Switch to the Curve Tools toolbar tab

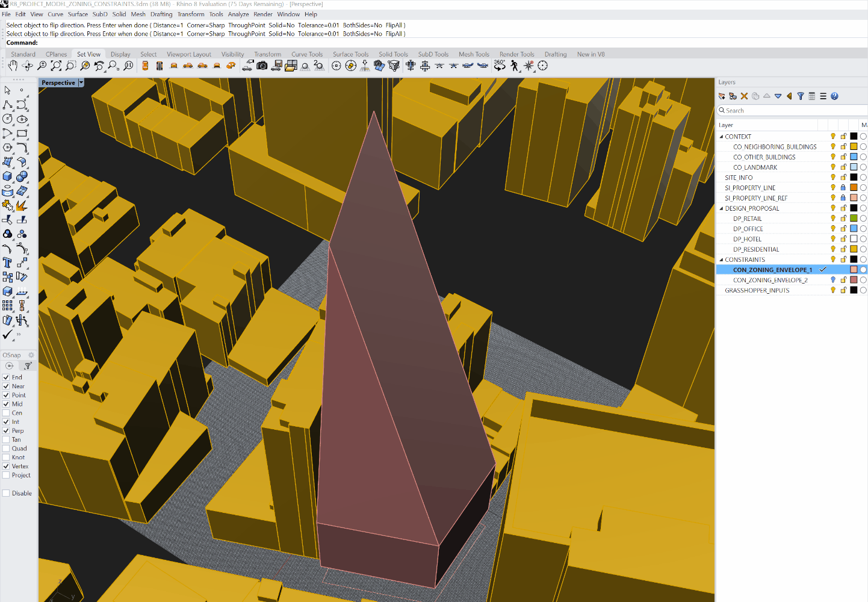pyautogui.click(x=307, y=54)
